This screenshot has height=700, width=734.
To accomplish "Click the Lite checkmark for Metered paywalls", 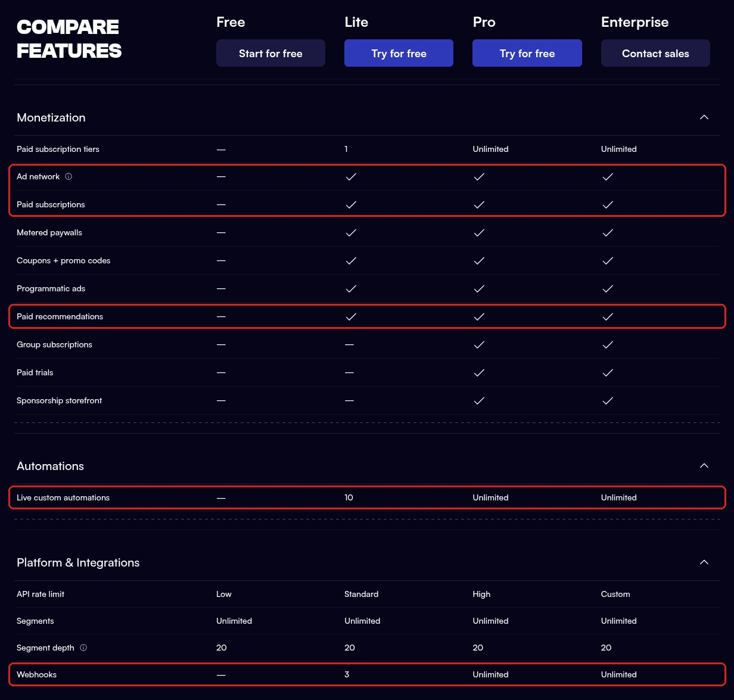I will pyautogui.click(x=351, y=233).
